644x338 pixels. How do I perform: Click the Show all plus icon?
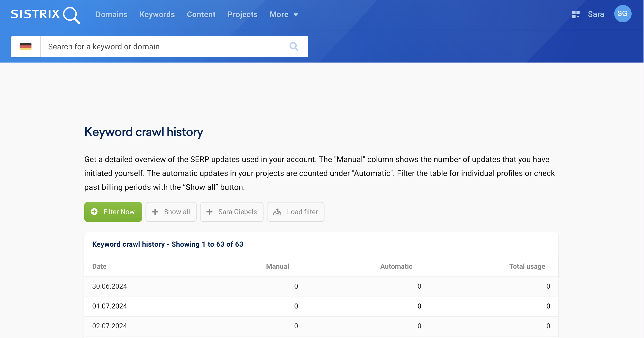(155, 212)
